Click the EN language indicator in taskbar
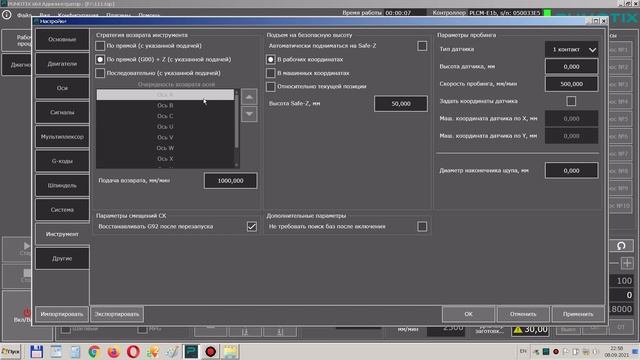 click(523, 351)
